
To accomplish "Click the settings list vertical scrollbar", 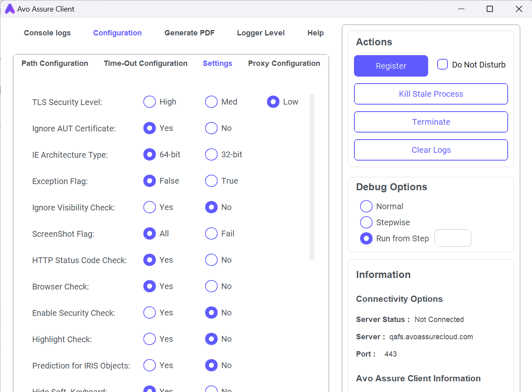I will click(312, 177).
